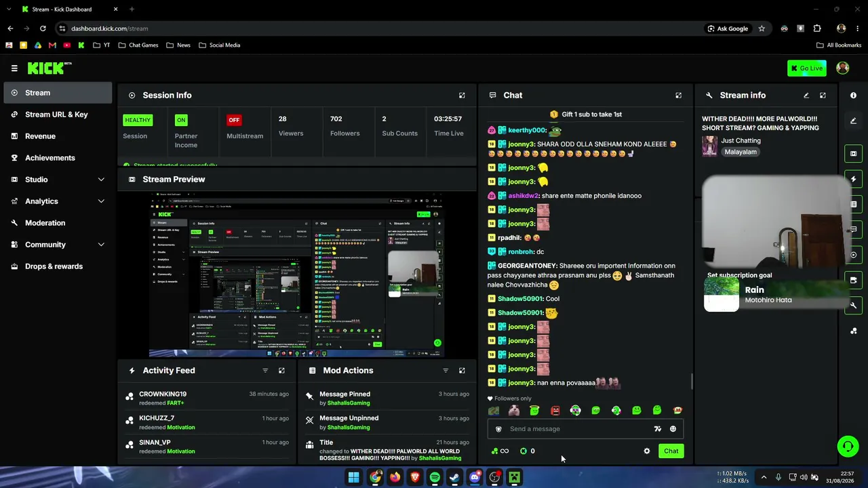Viewport: 868px width, 488px height.
Task: Expand the Stream info panel fullscreen
Action: (823, 96)
